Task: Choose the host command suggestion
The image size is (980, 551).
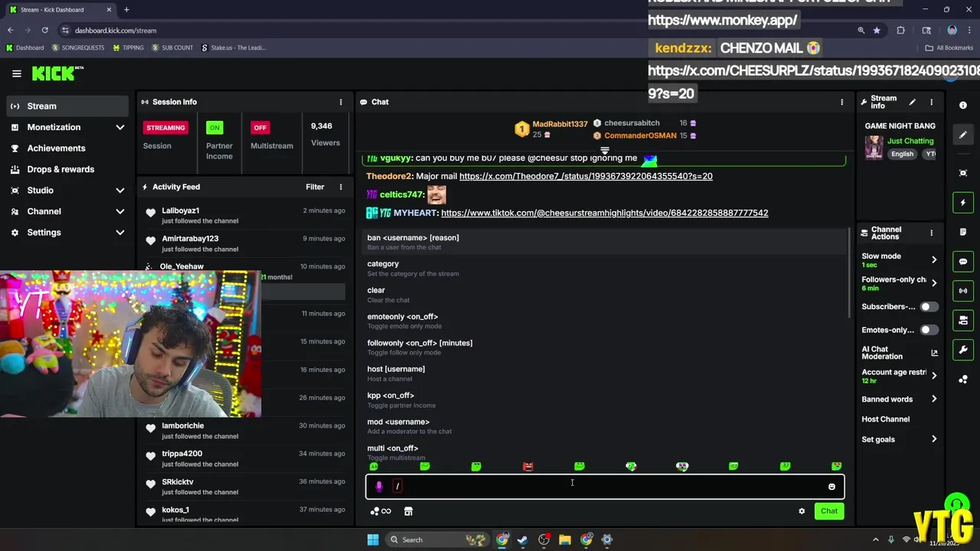Action: tap(605, 373)
